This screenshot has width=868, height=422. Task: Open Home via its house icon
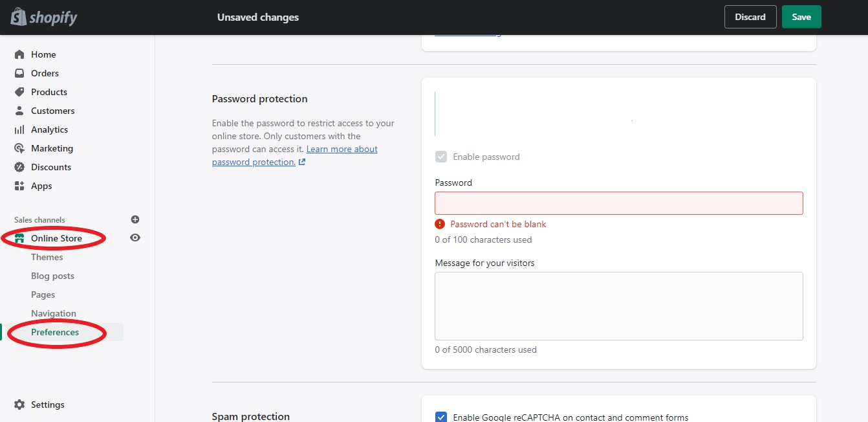pos(19,54)
